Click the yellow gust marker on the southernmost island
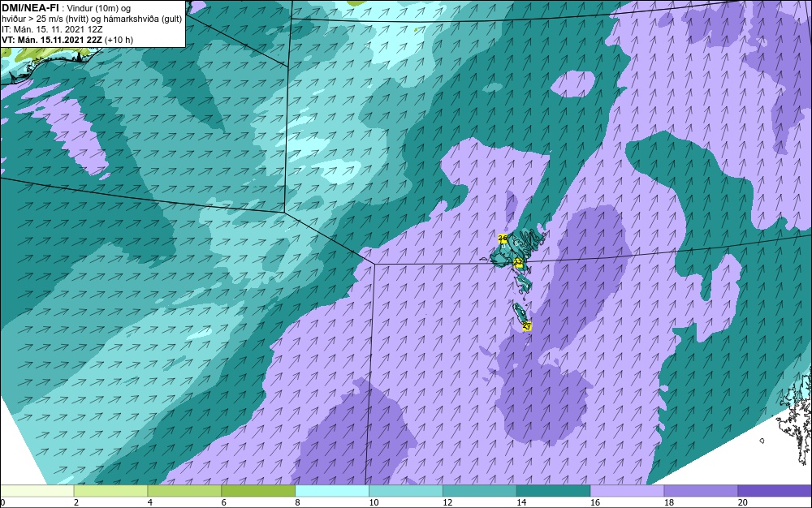Screen dimensions: 812x508 [x=527, y=326]
